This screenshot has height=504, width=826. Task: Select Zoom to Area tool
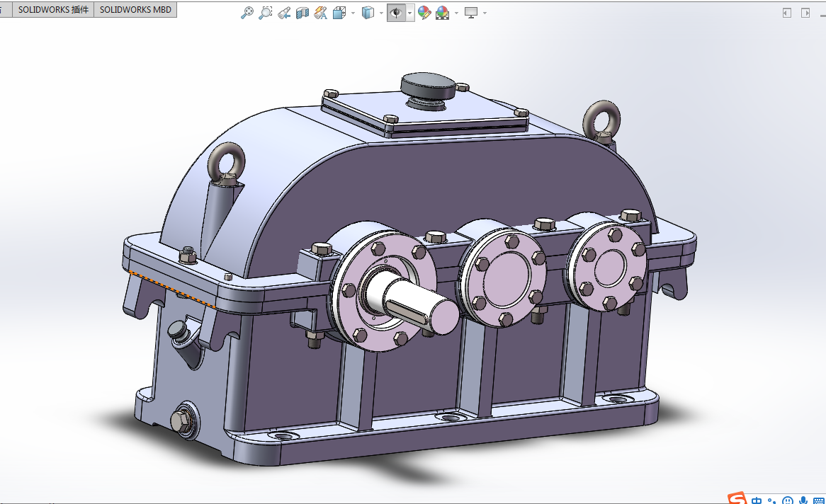point(265,13)
